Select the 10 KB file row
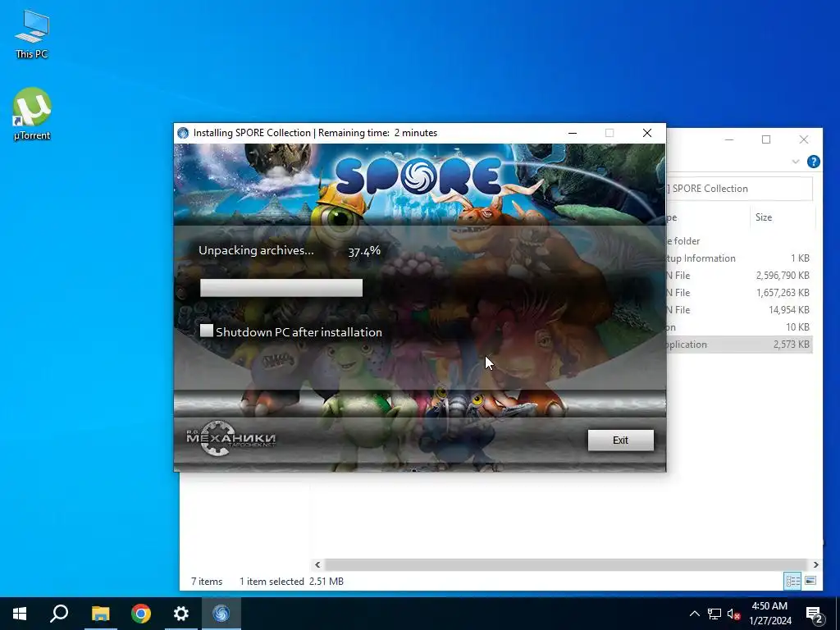The height and width of the screenshot is (630, 840). [x=739, y=326]
